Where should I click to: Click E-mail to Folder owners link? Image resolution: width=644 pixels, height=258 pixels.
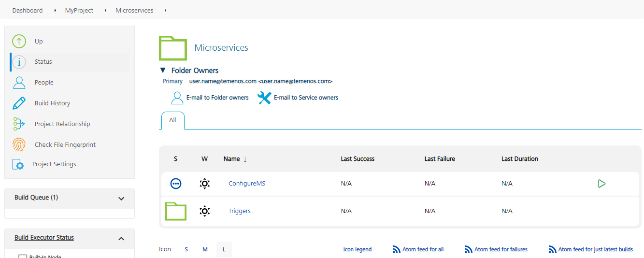217,98
